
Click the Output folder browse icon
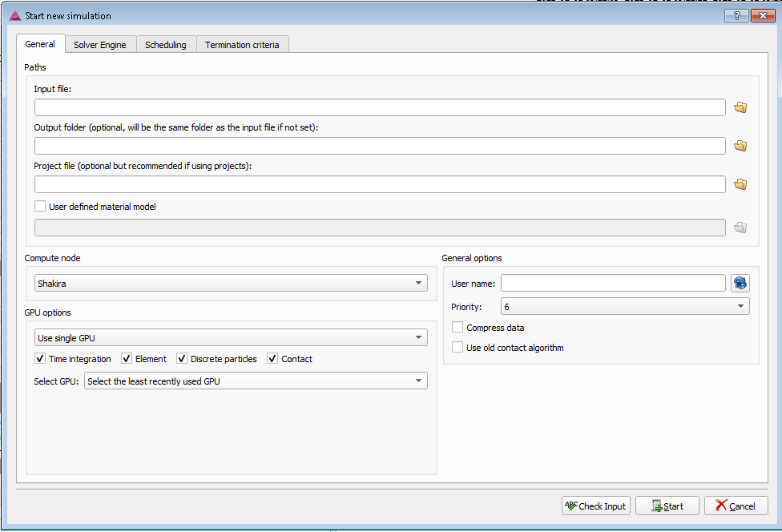(x=740, y=146)
